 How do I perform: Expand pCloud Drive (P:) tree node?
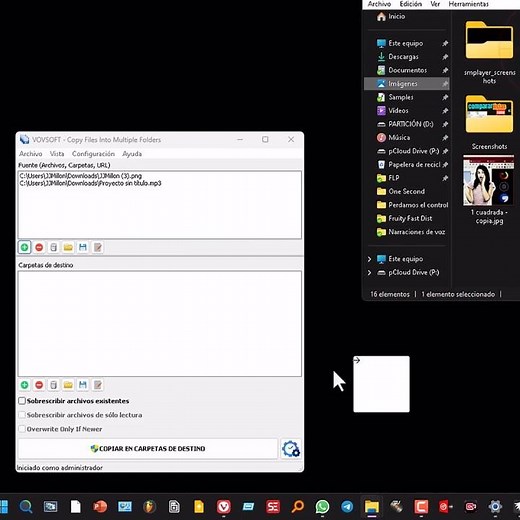[369, 273]
